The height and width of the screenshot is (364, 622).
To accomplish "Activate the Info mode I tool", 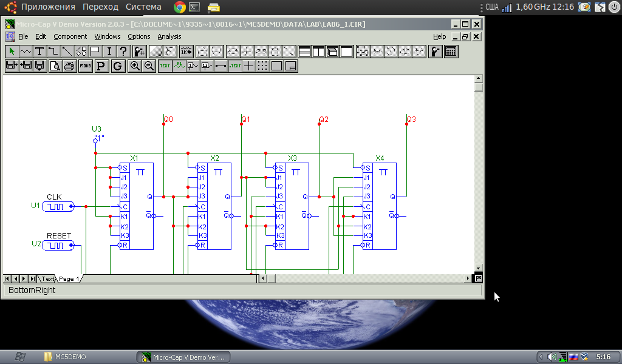I will pos(109,52).
